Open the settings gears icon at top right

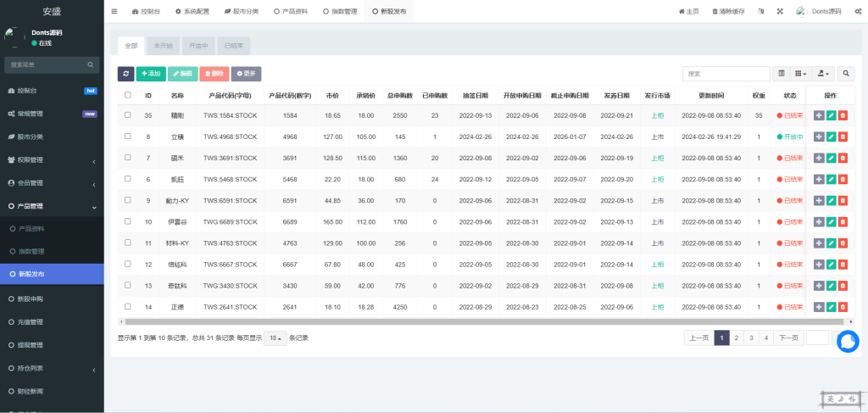pyautogui.click(x=858, y=11)
